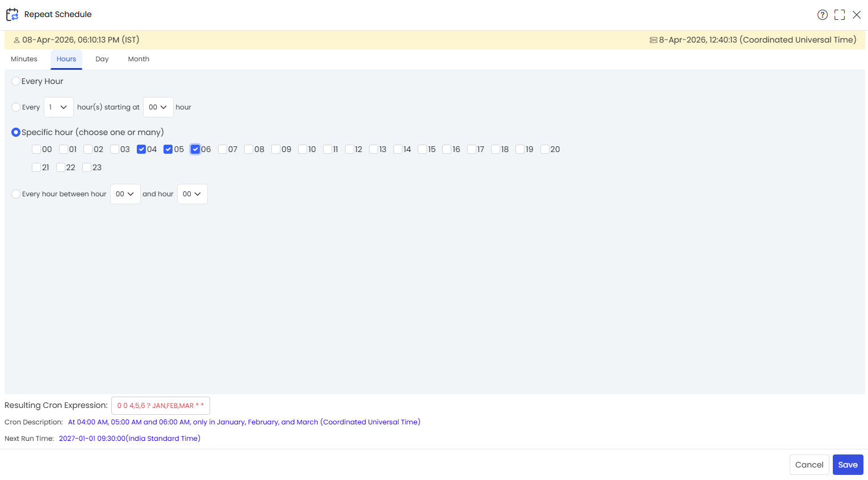This screenshot has width=868, height=480.
Task: Click the Resulting Cron Expression field
Action: 161,406
